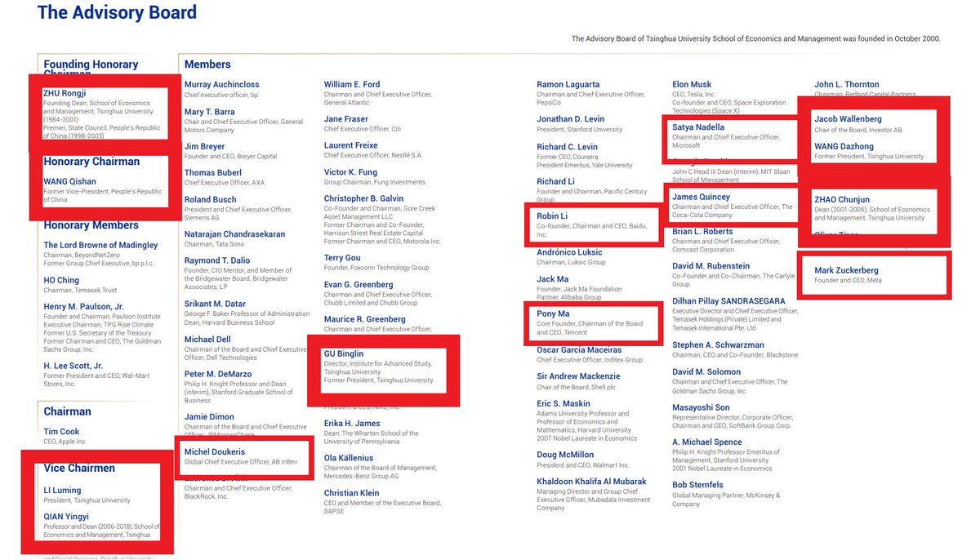Viewport: 980px width, 560px height.
Task: Open Satya Nadella's entry
Action: (698, 127)
